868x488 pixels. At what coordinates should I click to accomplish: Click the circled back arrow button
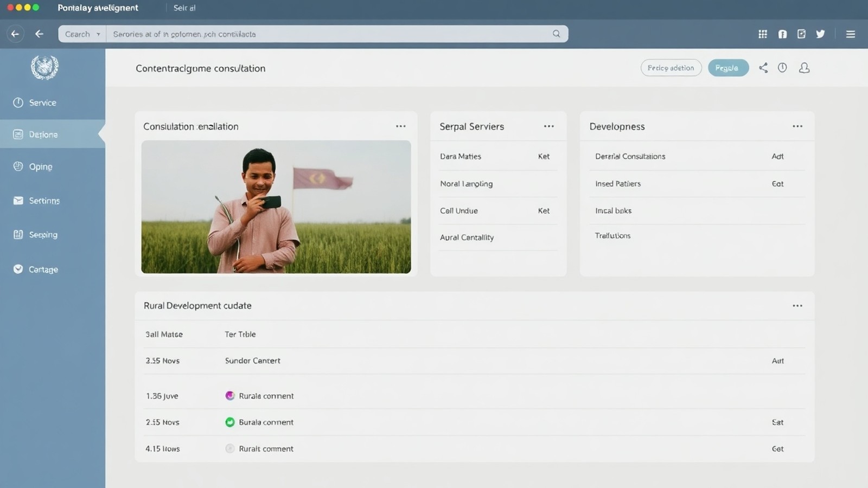(15, 34)
